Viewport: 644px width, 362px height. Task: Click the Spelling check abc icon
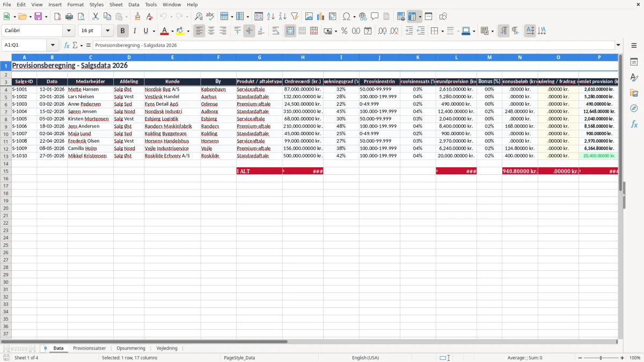point(210,17)
